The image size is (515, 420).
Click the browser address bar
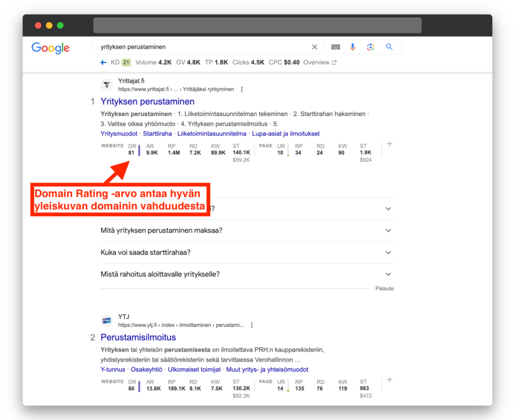(x=257, y=25)
